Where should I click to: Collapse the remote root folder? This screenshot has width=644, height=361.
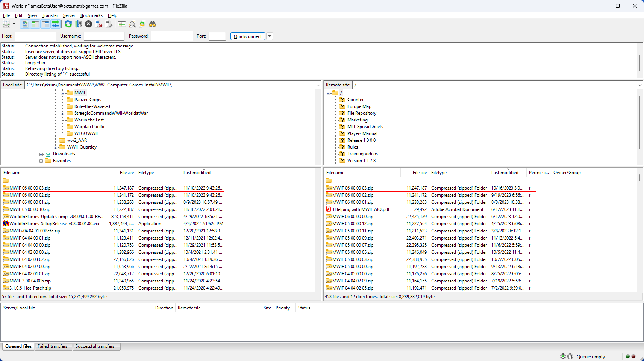click(328, 93)
